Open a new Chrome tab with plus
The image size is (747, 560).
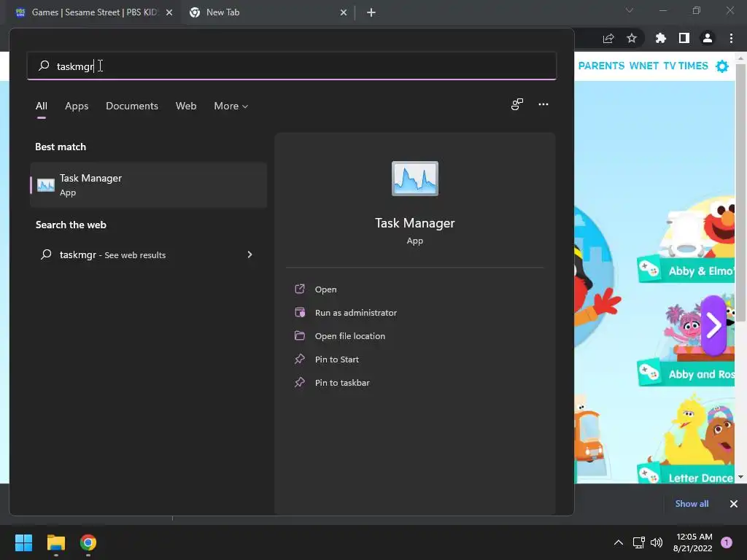pos(371,12)
